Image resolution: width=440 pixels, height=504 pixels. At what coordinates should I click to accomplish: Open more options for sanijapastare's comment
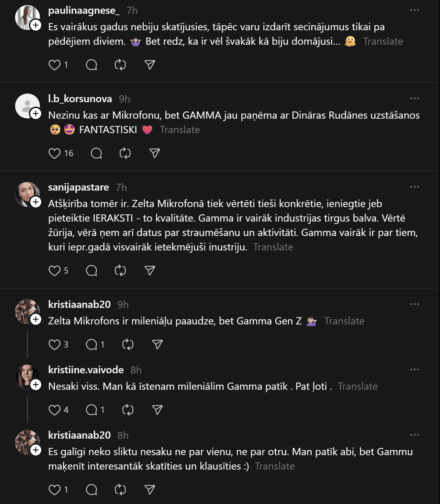(414, 187)
